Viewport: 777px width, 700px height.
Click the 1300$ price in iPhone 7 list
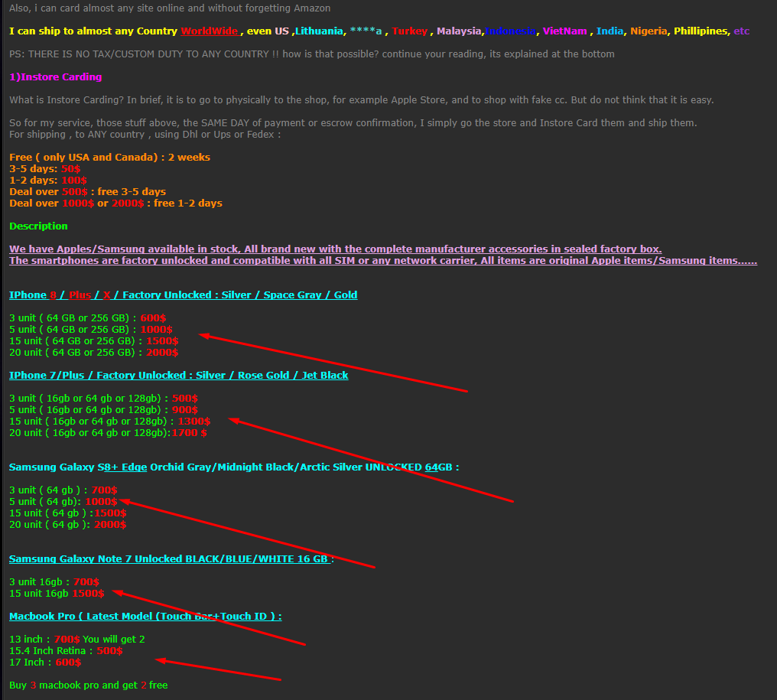pos(193,422)
